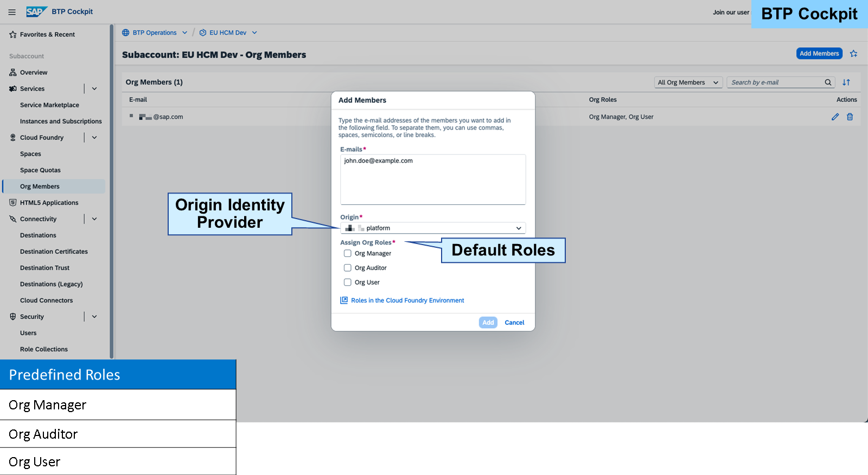Click the Cloud Foundry sidebar icon

pyautogui.click(x=13, y=137)
